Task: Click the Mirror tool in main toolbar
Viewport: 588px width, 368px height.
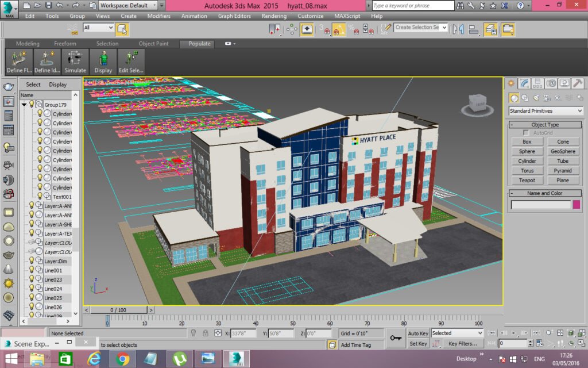Action: pos(458,29)
